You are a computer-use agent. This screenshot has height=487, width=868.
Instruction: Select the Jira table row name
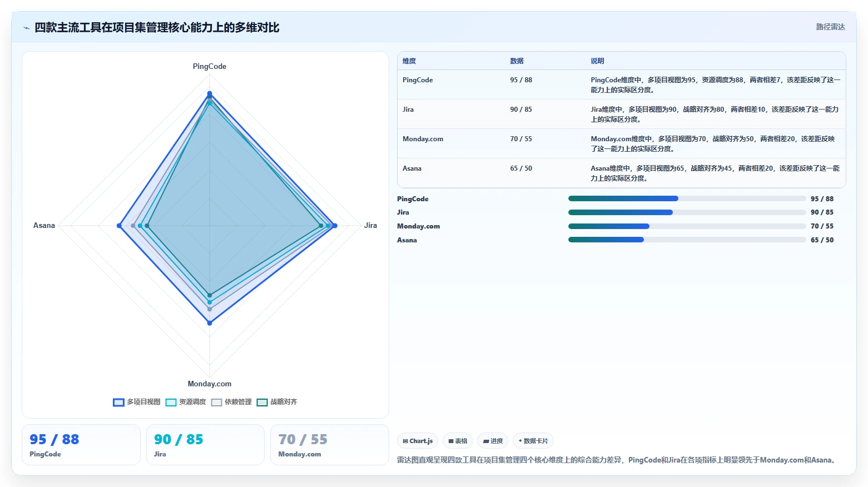408,110
